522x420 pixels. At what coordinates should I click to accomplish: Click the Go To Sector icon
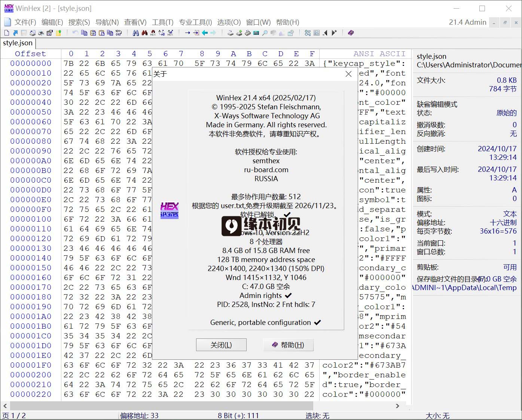[x=196, y=33]
